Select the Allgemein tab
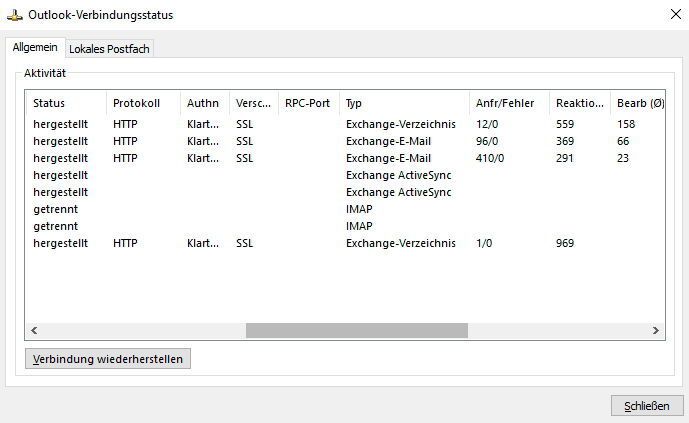Image resolution: width=689 pixels, height=423 pixels. point(35,47)
